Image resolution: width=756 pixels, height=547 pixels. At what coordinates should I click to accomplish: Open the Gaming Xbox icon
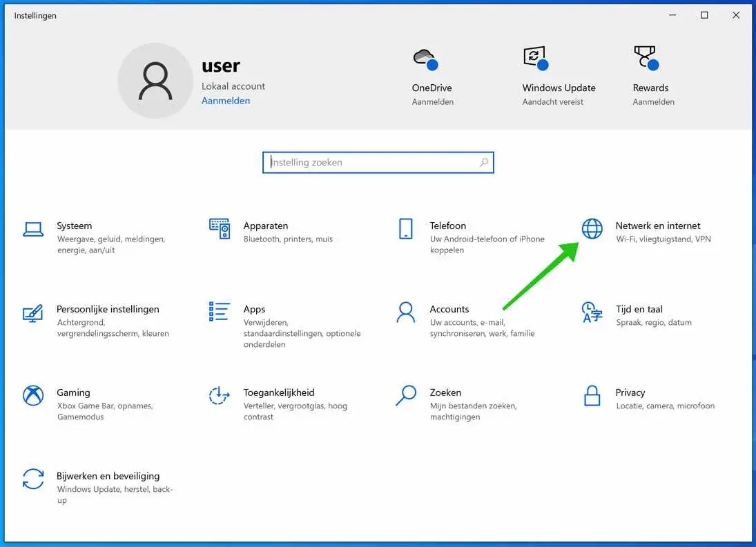pos(33,395)
